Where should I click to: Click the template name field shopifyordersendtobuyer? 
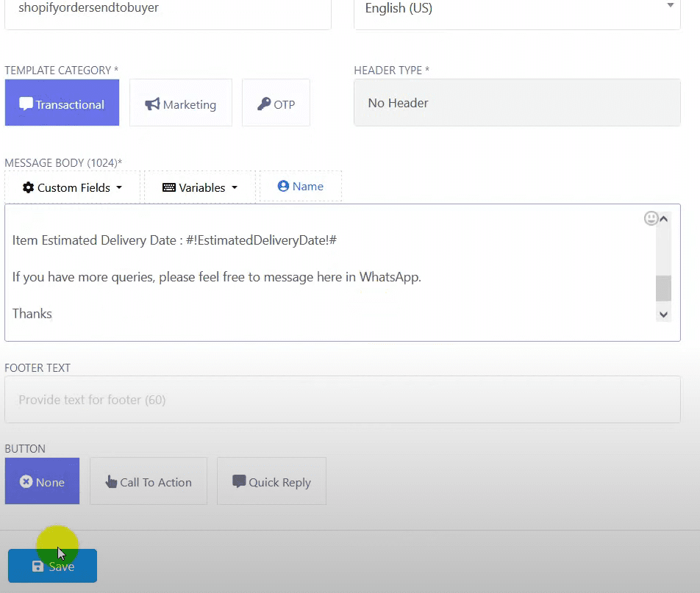168,9
